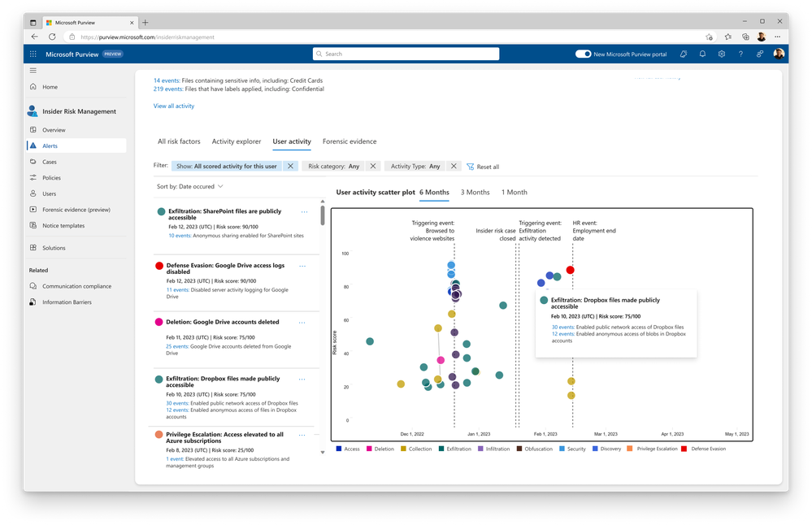Click the pink Deletion scatter point

[x=441, y=360]
